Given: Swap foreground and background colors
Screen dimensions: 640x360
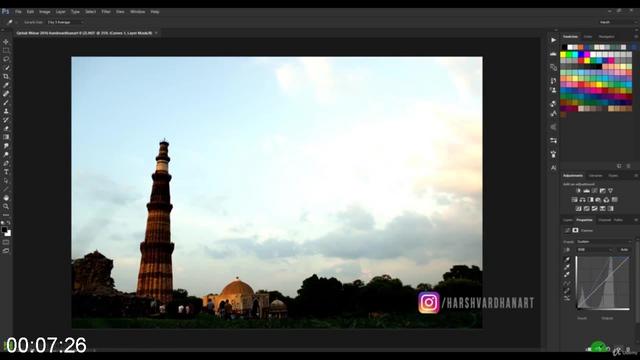Looking at the screenshot, I should [x=9, y=223].
